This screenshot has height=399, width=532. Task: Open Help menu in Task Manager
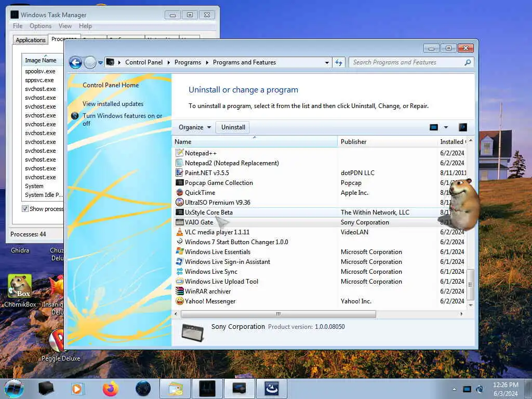(85, 26)
